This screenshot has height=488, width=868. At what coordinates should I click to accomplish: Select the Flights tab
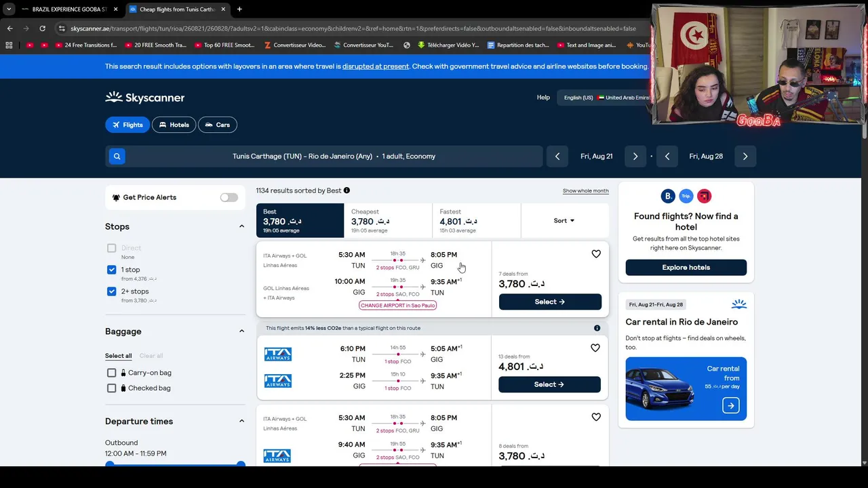pos(127,125)
